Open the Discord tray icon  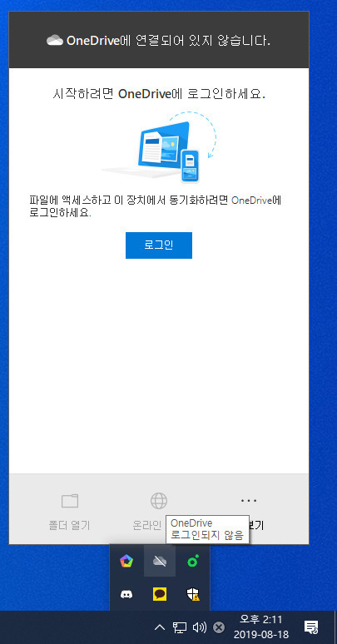pos(126,594)
